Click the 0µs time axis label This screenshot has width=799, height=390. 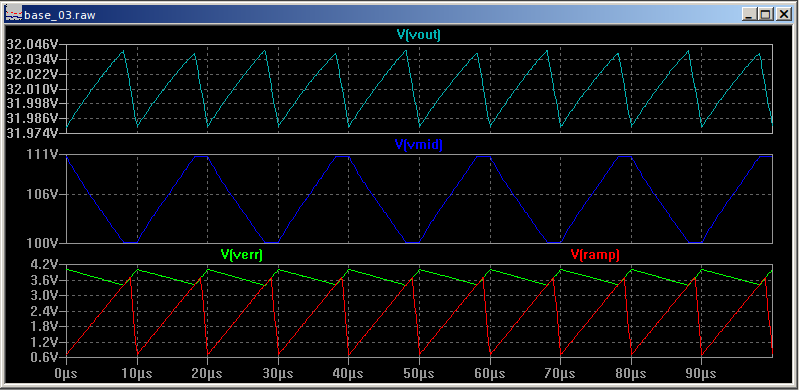pyautogui.click(x=67, y=374)
